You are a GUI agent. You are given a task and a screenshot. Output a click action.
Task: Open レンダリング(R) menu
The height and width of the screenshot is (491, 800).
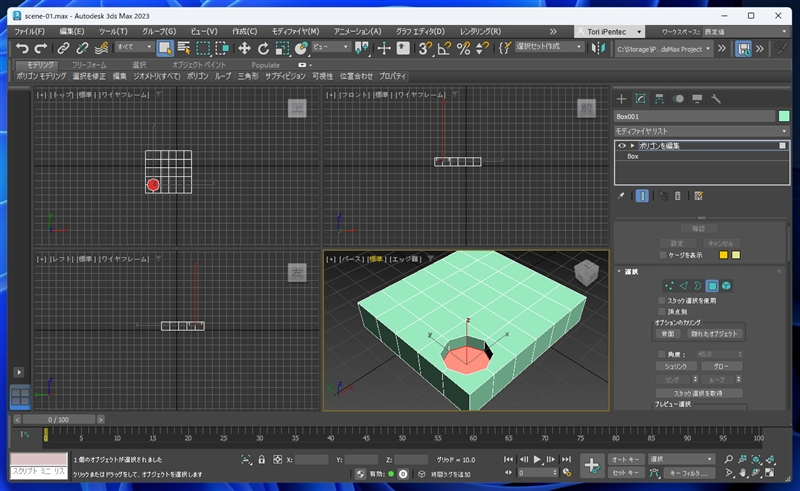point(481,32)
